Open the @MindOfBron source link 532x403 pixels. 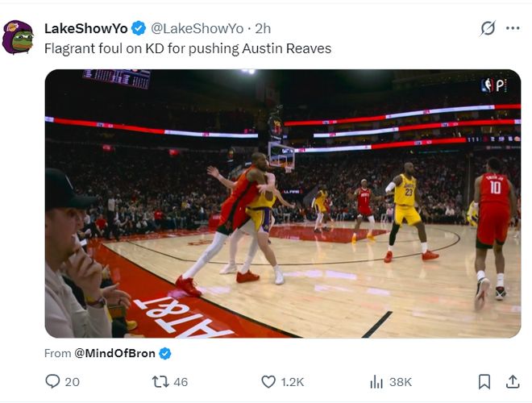coord(114,353)
